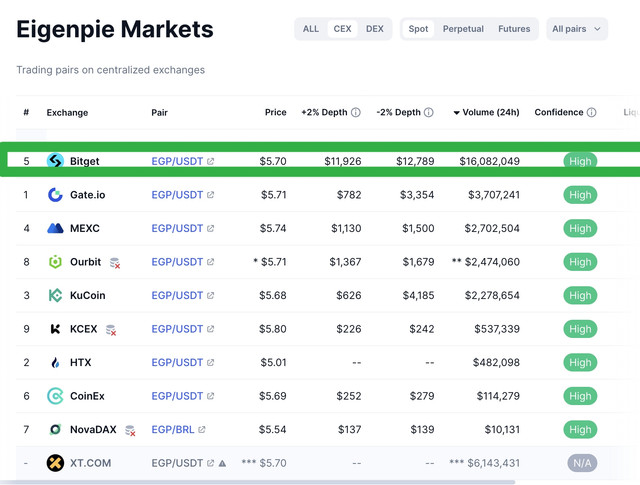Click the $4,185 depth value for KuCoin

[x=418, y=296]
